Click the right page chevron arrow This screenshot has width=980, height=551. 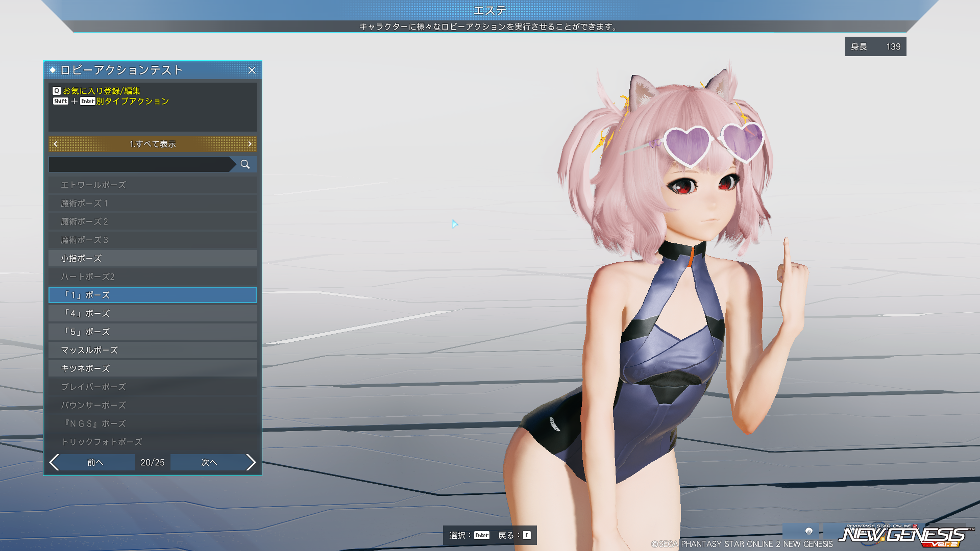point(251,462)
